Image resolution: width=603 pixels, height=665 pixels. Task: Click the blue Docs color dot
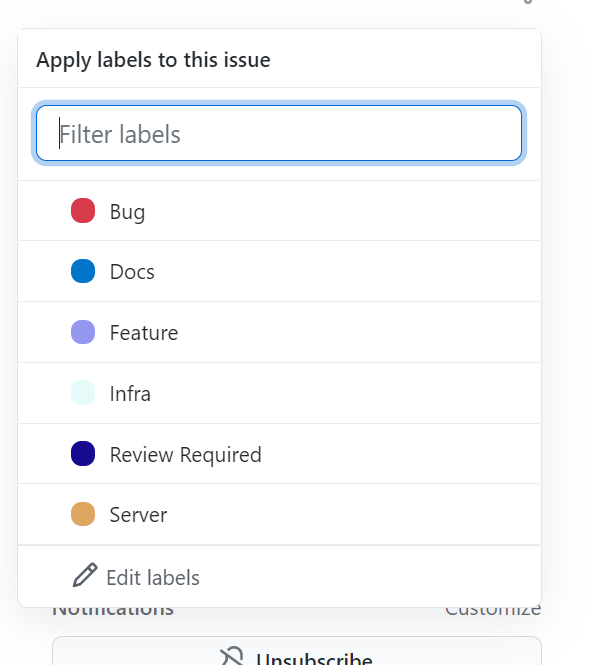pos(83,271)
